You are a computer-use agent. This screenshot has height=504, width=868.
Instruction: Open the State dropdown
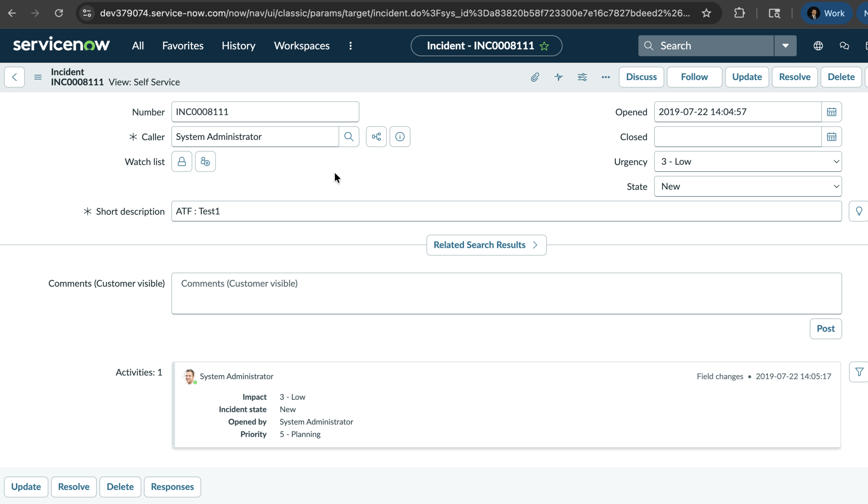tap(748, 187)
